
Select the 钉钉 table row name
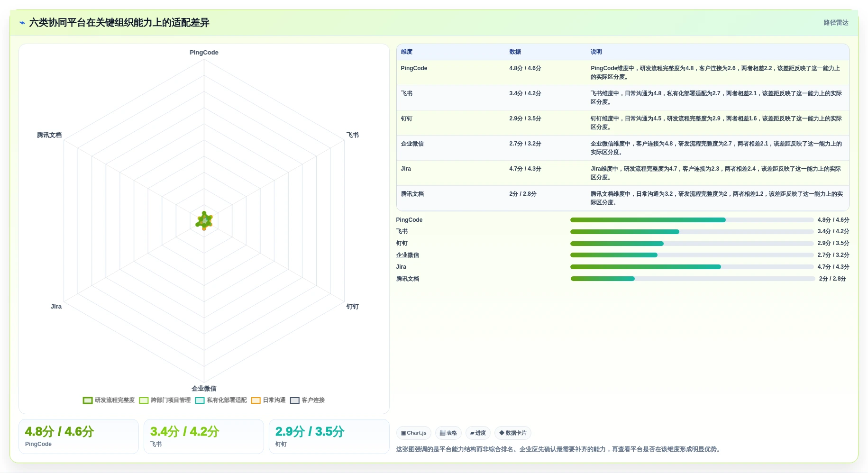coord(407,118)
